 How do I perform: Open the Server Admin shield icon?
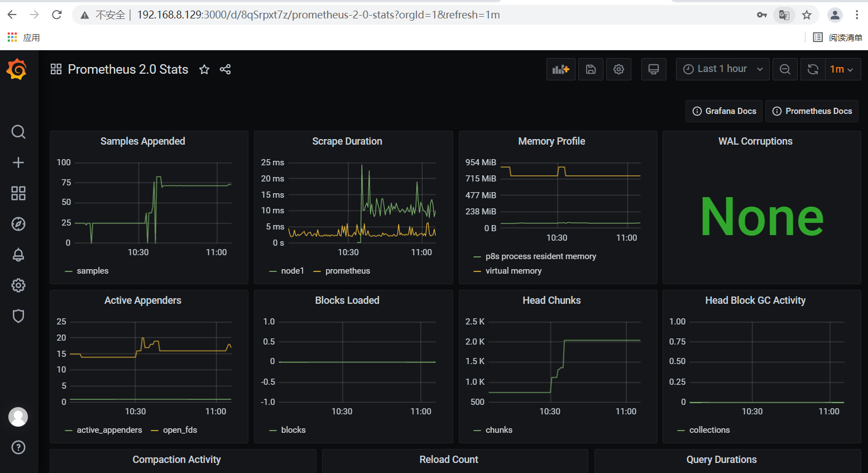[18, 316]
